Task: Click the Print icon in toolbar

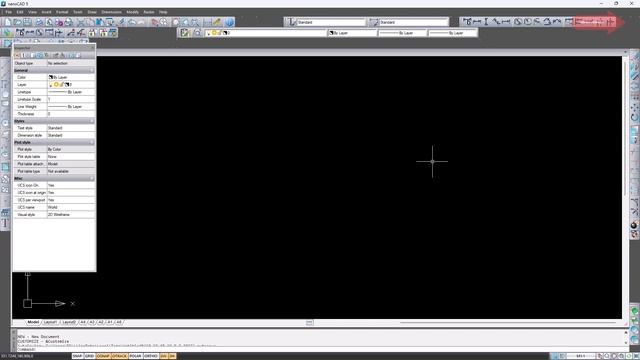Action: pyautogui.click(x=39, y=22)
